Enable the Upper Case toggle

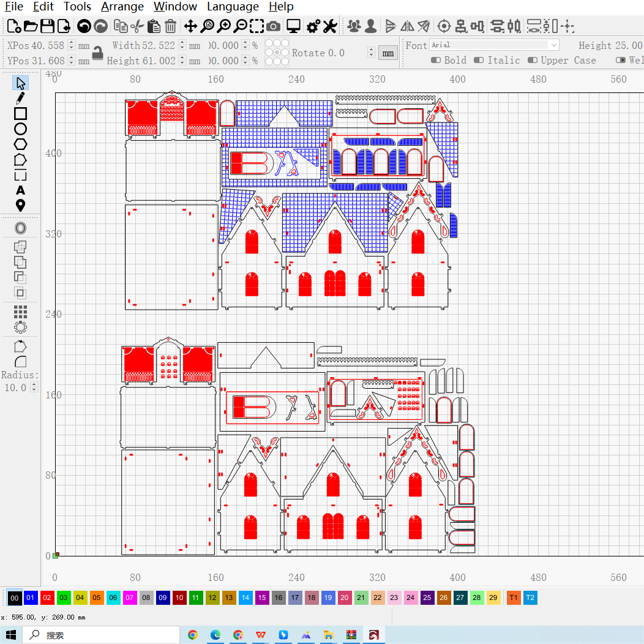coord(532,60)
